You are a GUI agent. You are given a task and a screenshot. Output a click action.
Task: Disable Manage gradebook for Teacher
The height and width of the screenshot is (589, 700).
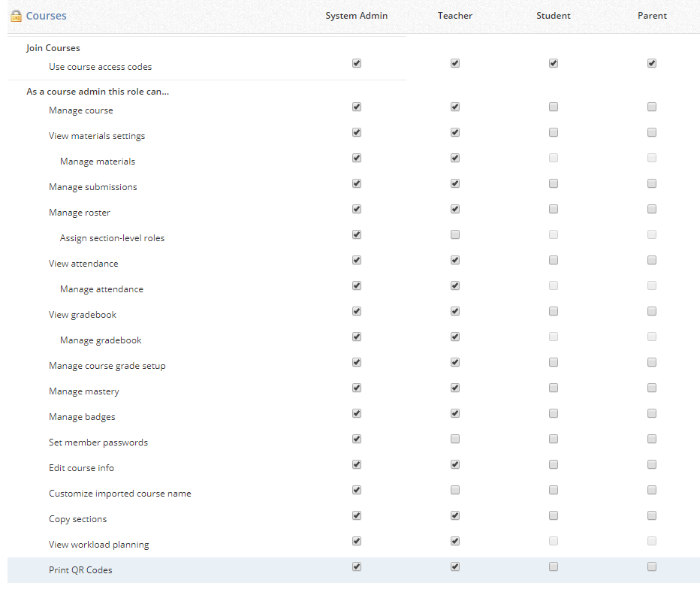[455, 337]
